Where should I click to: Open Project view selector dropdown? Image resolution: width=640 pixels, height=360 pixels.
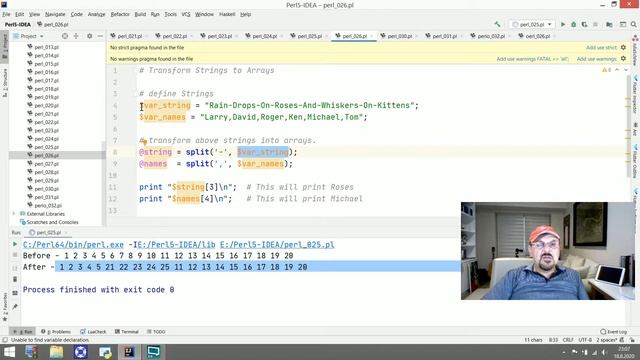28,36
